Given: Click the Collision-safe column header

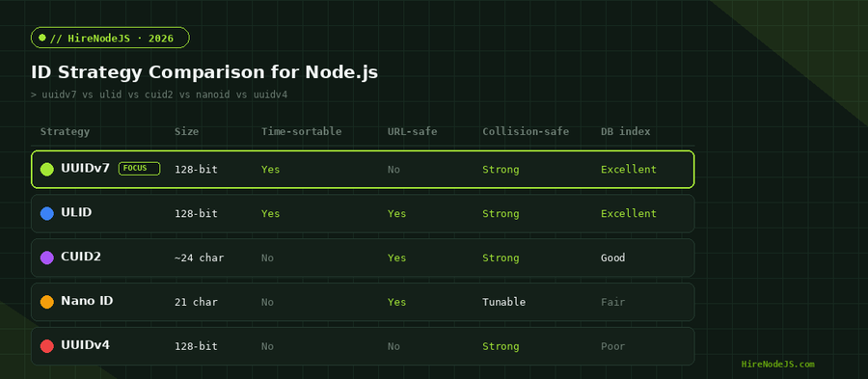Looking at the screenshot, I should (x=526, y=132).
